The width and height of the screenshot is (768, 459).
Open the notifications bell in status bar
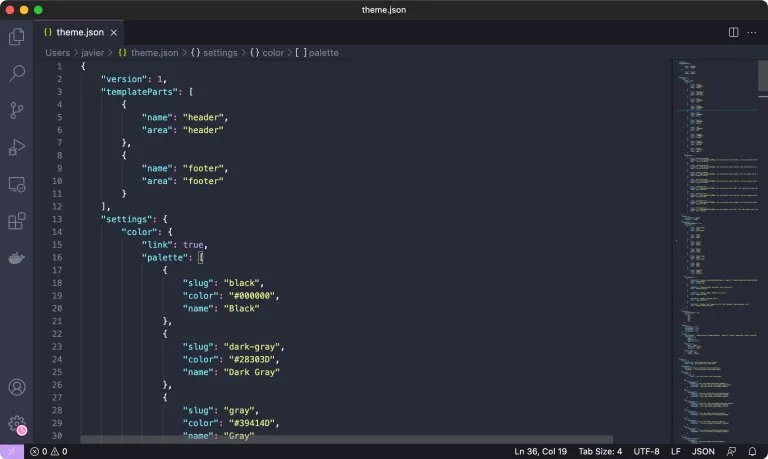[x=752, y=451]
